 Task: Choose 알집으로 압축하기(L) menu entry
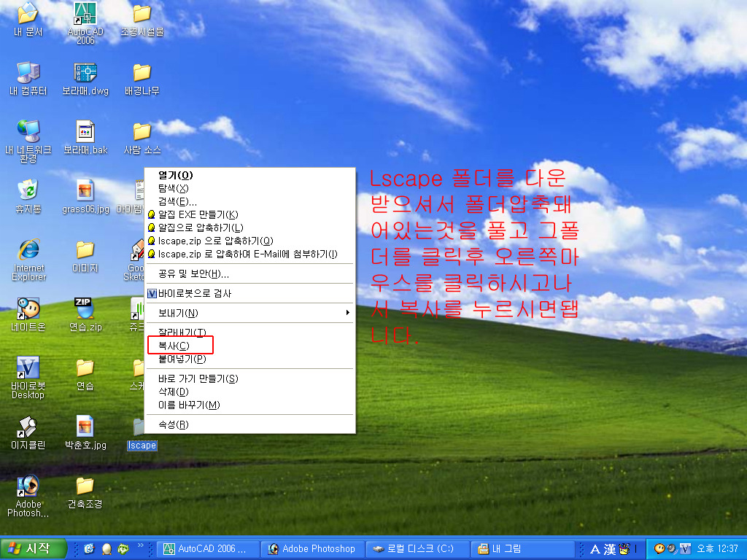[x=250, y=227]
